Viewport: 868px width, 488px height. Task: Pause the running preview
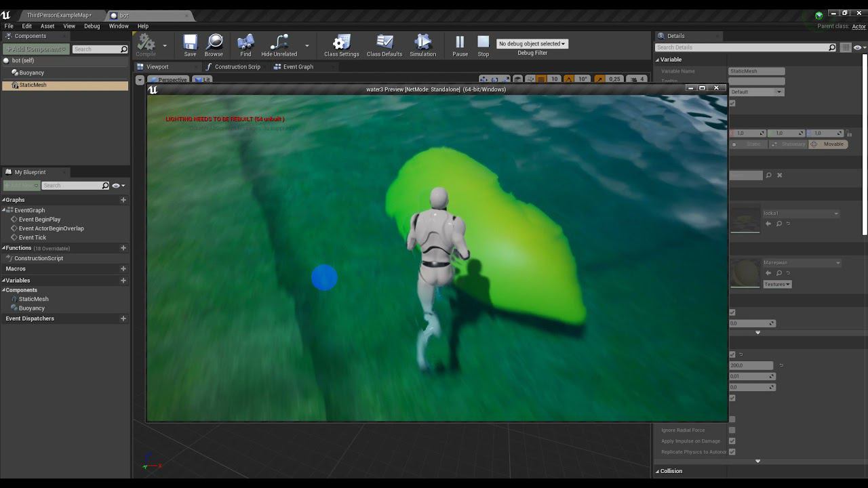[460, 45]
